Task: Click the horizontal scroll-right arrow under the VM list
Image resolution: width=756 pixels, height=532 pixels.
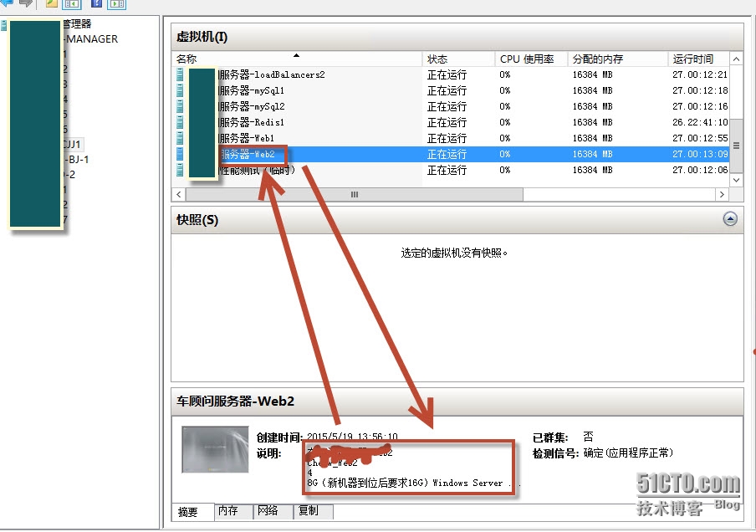Action: (722, 194)
